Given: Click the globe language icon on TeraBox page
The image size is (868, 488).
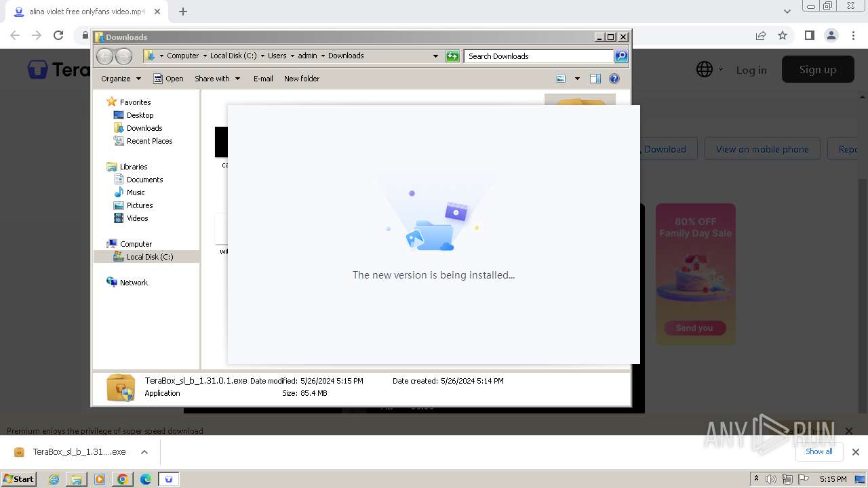Looking at the screenshot, I should tap(705, 69).
